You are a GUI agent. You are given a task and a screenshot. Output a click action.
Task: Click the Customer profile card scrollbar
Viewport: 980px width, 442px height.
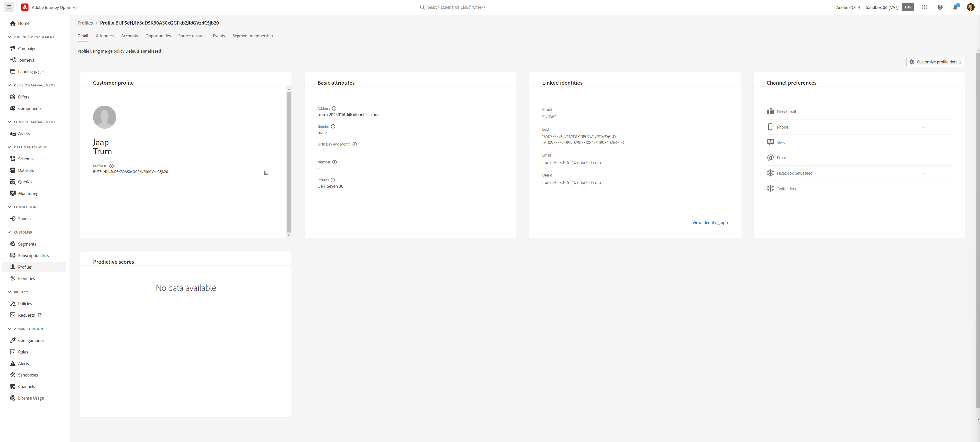pyautogui.click(x=289, y=162)
